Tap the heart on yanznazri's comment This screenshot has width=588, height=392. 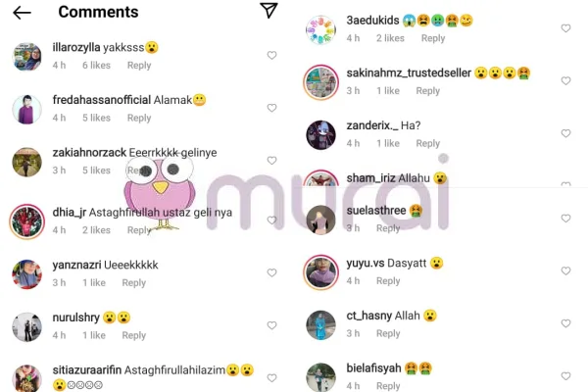(271, 272)
